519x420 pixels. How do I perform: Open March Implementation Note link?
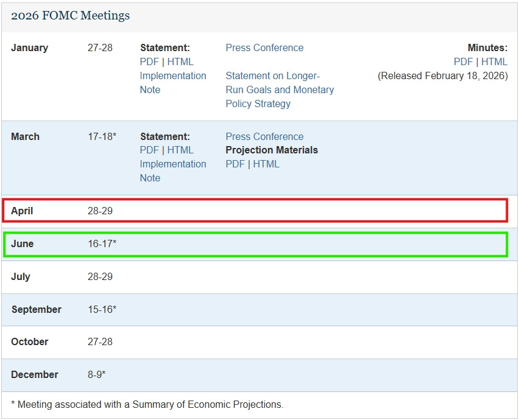(173, 171)
